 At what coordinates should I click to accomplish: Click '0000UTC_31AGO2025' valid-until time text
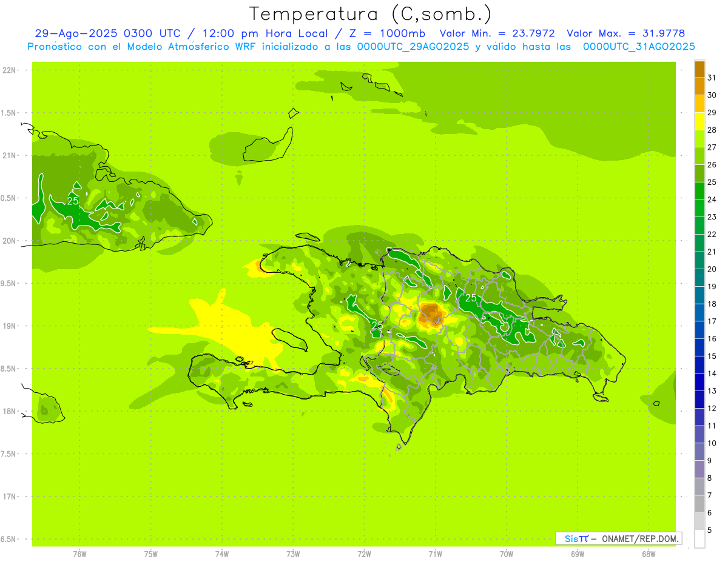[x=639, y=47]
